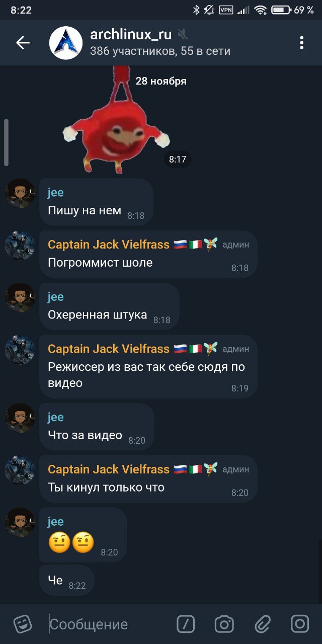Go back using the arrow icon
Viewport: 322px width, 644px height.
coord(23,43)
